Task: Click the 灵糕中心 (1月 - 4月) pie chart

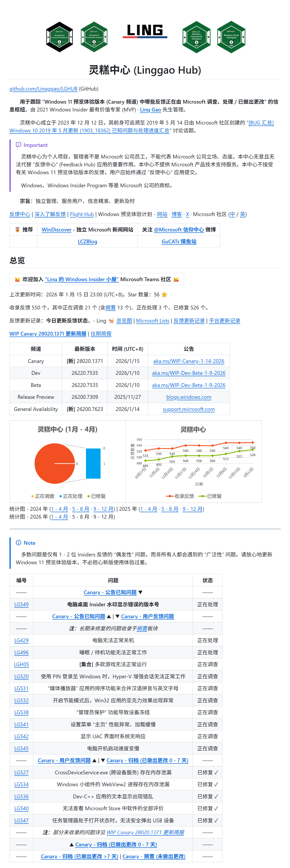Action: point(67,461)
